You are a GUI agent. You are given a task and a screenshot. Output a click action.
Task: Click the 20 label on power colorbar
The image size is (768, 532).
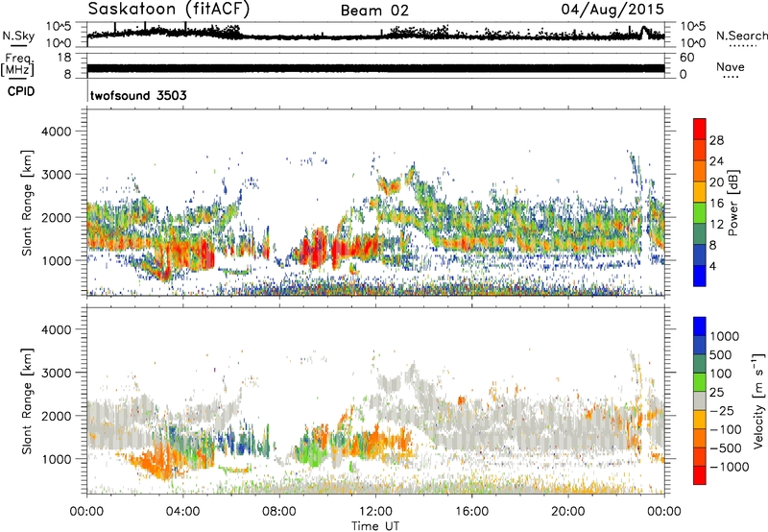[x=716, y=182]
